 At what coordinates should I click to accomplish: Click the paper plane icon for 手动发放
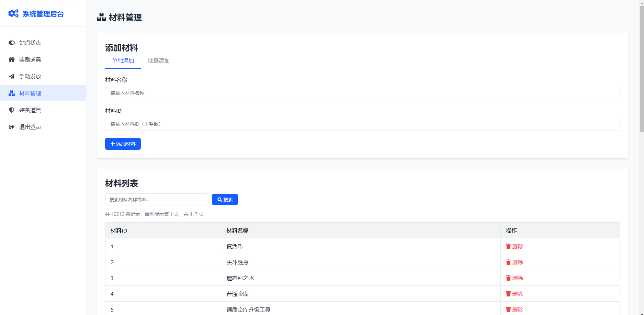coord(12,76)
